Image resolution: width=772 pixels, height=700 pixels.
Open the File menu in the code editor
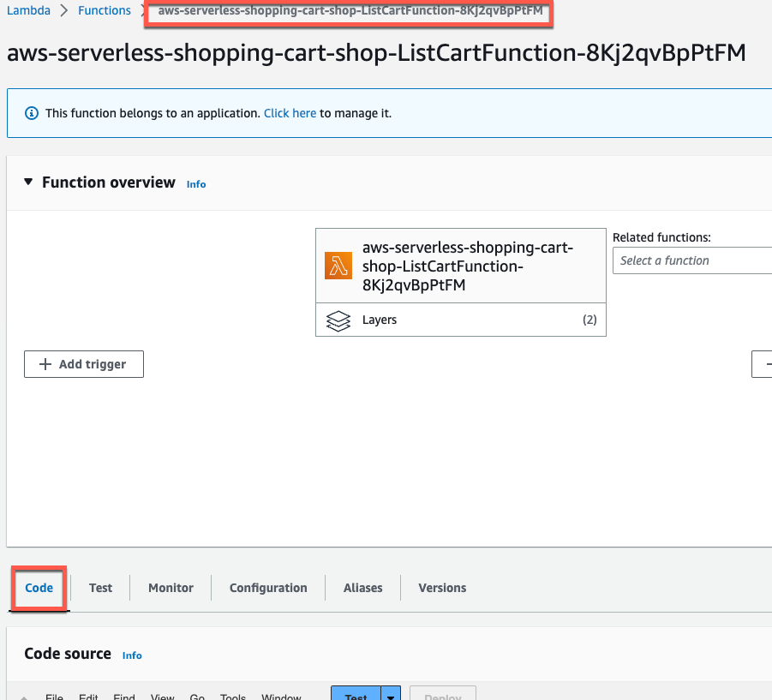point(54,696)
